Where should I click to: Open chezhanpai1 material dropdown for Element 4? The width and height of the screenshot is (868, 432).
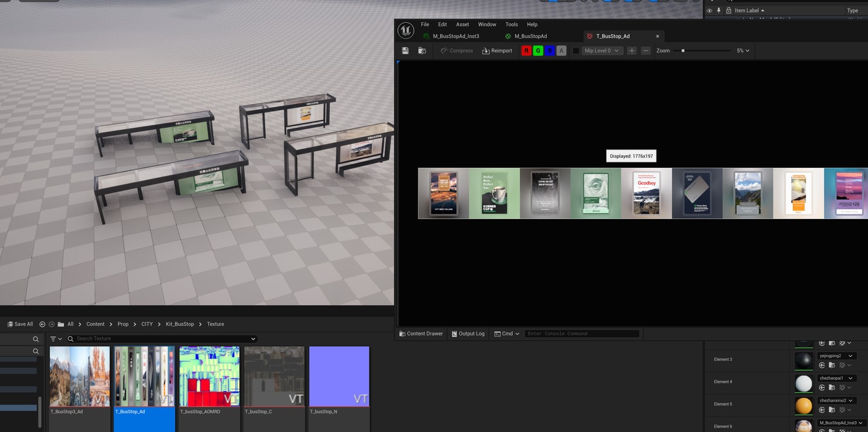(x=837, y=378)
